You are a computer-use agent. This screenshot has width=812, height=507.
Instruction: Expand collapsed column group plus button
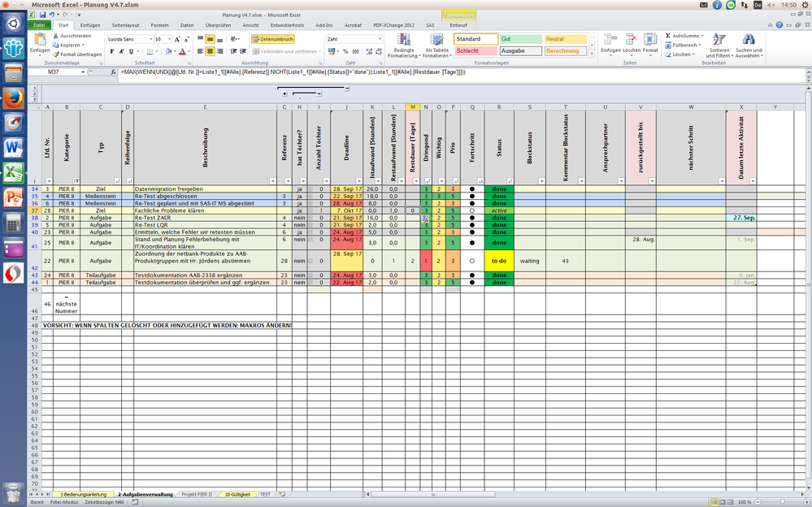(284, 94)
